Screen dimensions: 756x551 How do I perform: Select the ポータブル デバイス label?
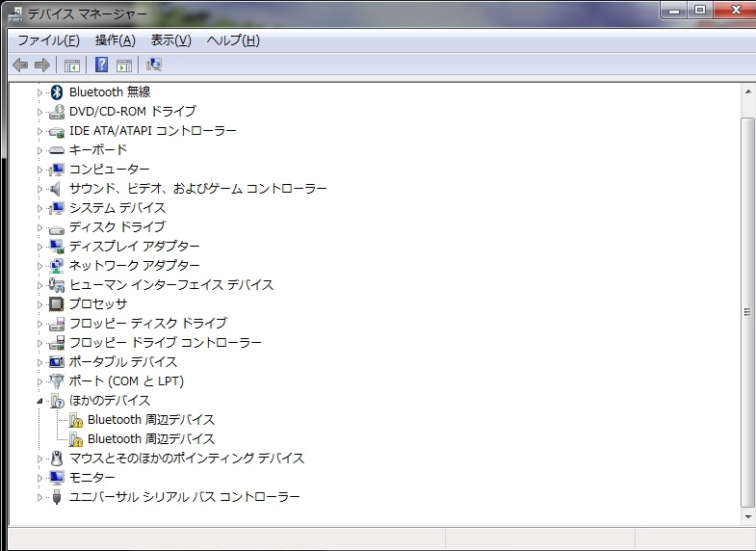coord(123,362)
